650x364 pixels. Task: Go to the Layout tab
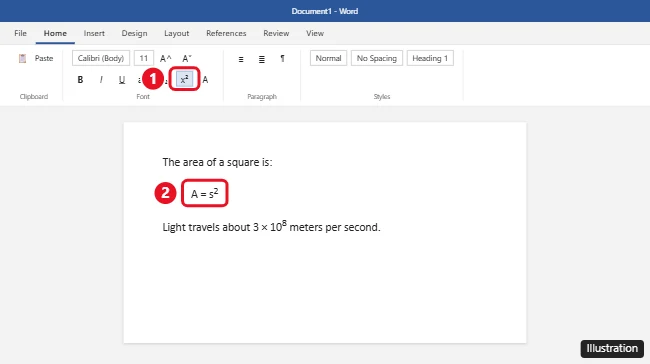[177, 33]
